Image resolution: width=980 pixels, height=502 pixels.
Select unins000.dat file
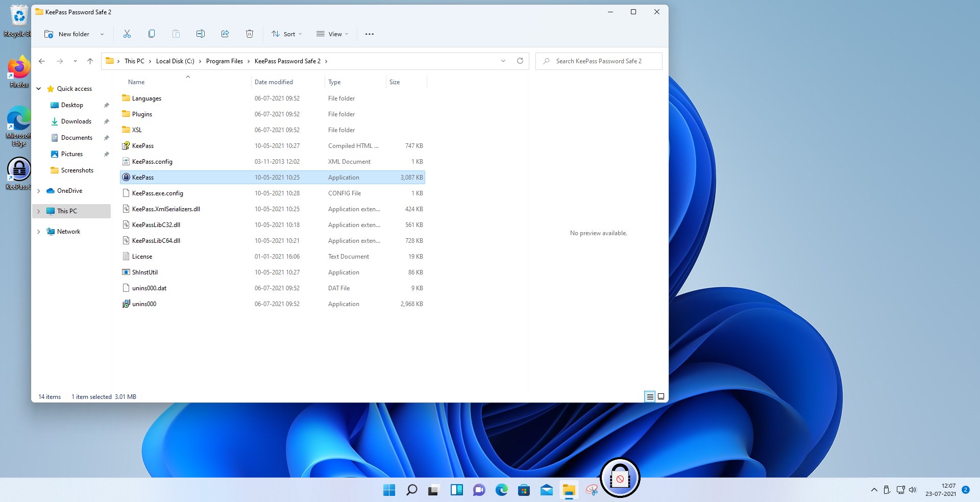point(273,288)
